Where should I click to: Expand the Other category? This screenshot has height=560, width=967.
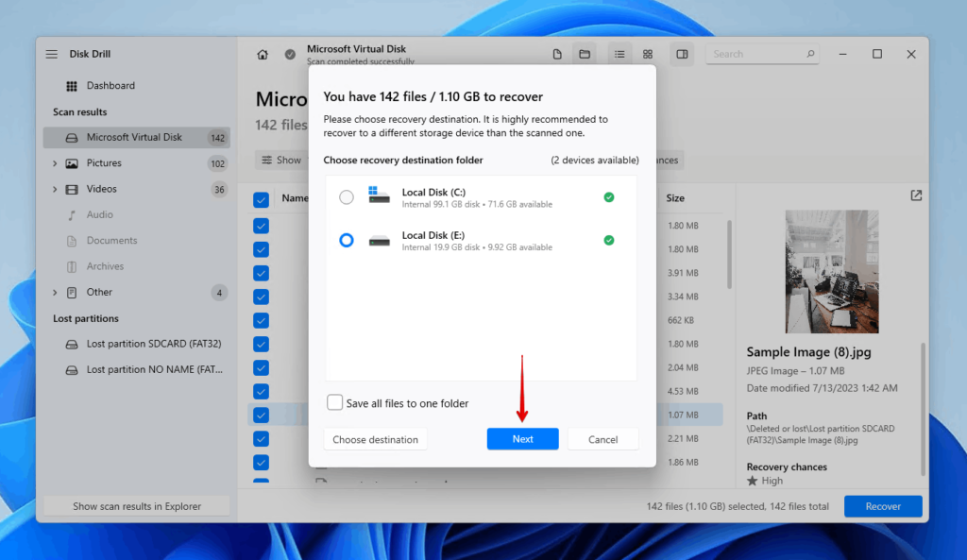point(56,292)
